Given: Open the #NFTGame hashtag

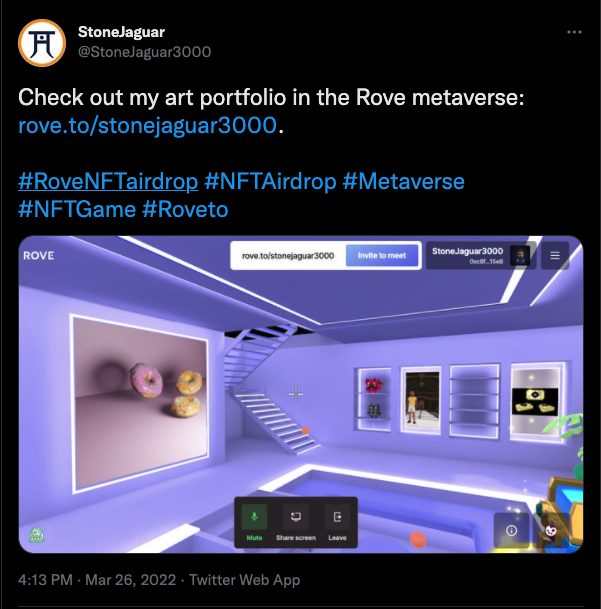Looking at the screenshot, I should point(77,209).
